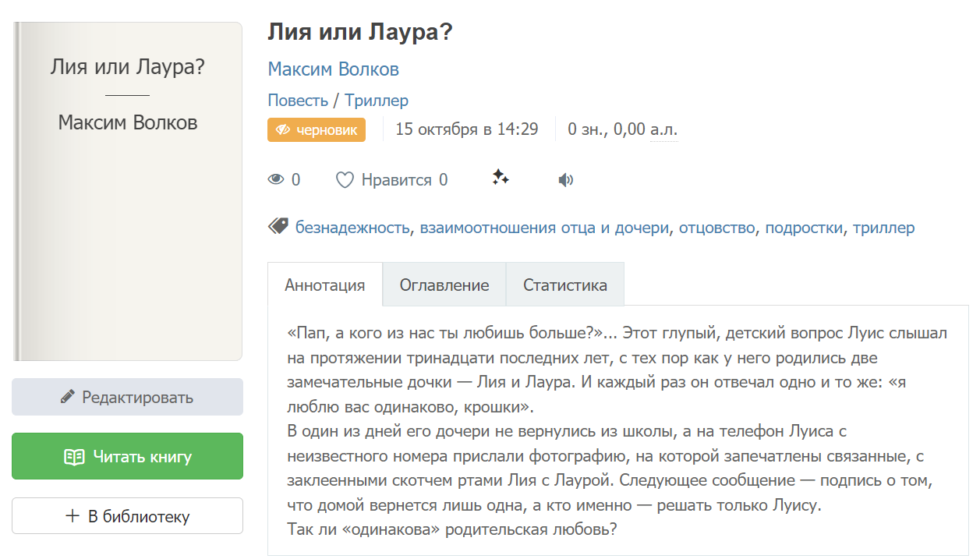Follow the Триллер genre link
The width and height of the screenshot is (980, 559).
[x=377, y=101]
